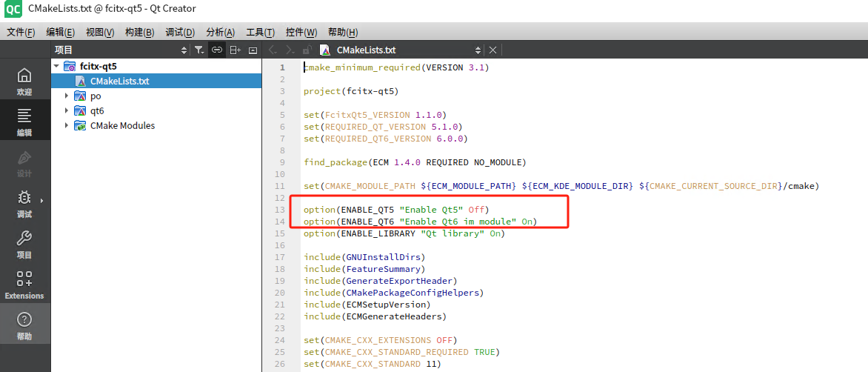Open the 工具(T) menu

tap(260, 32)
